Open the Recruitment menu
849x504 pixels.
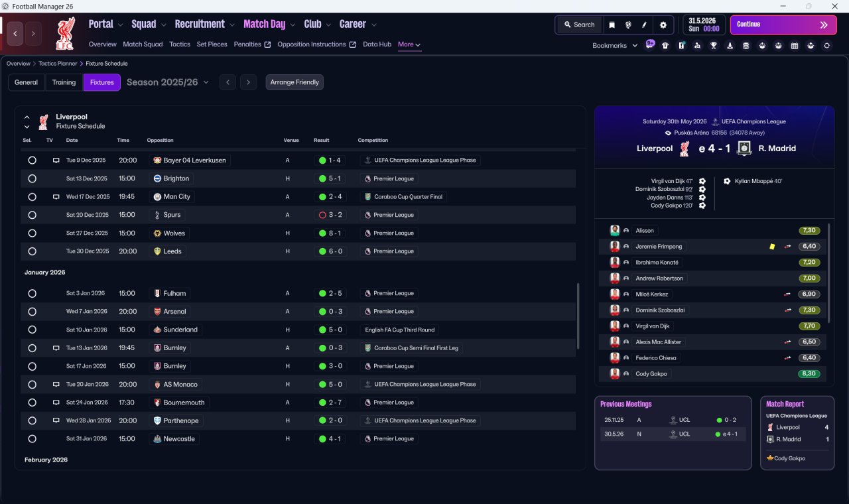pos(204,25)
